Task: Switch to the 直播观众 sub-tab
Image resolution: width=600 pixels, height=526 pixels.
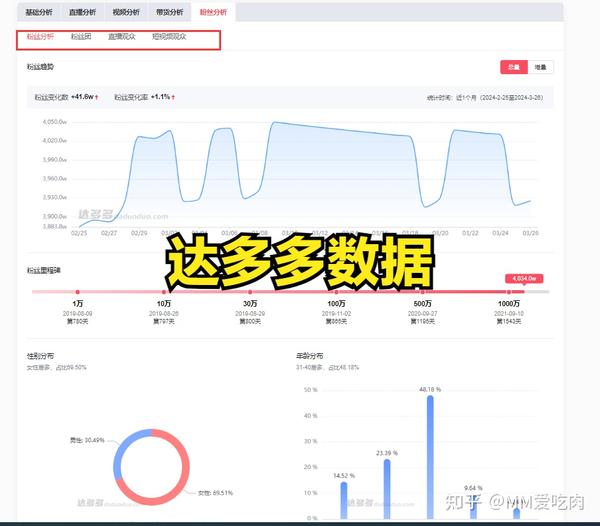Action: (122, 37)
